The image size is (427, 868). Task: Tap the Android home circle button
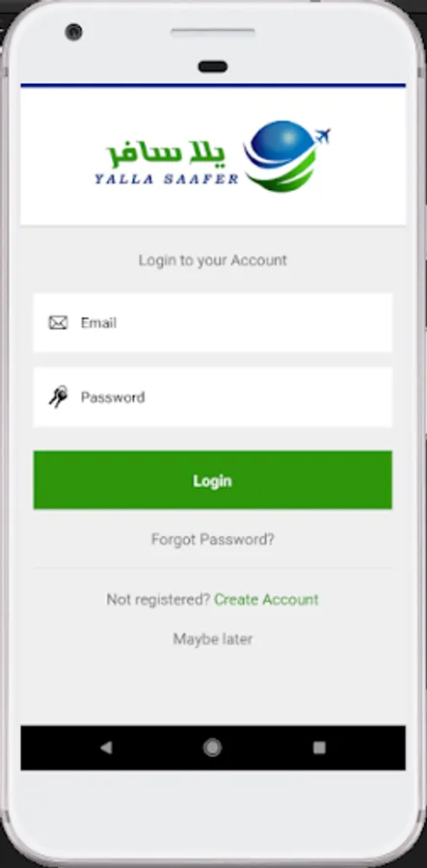pos(212,747)
